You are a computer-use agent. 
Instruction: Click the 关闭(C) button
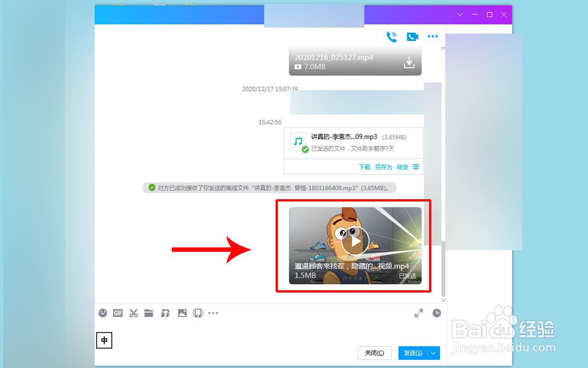tap(374, 353)
